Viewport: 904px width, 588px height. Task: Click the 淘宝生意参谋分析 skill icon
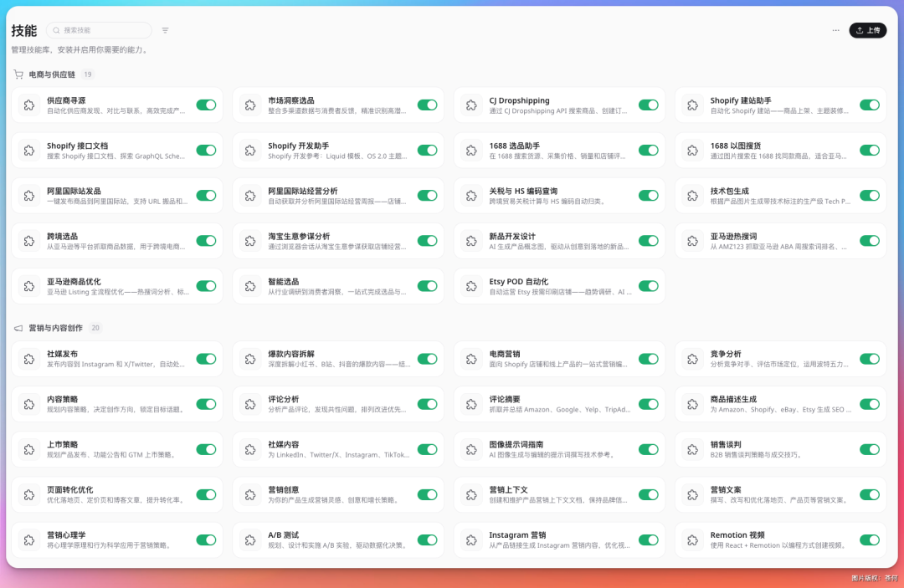[x=250, y=240]
